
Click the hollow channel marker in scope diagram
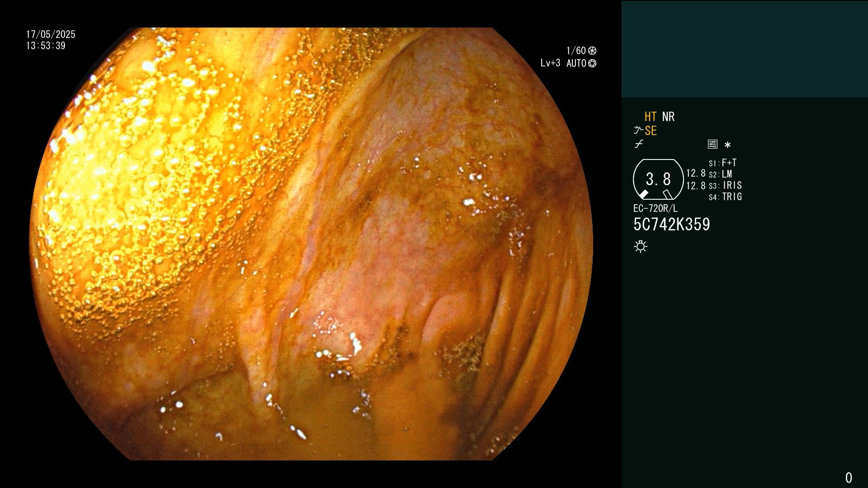pos(668,194)
